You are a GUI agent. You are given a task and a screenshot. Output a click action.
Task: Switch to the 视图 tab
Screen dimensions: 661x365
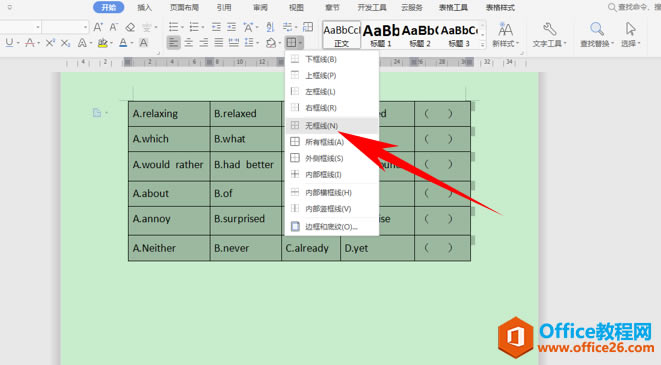[x=296, y=8]
